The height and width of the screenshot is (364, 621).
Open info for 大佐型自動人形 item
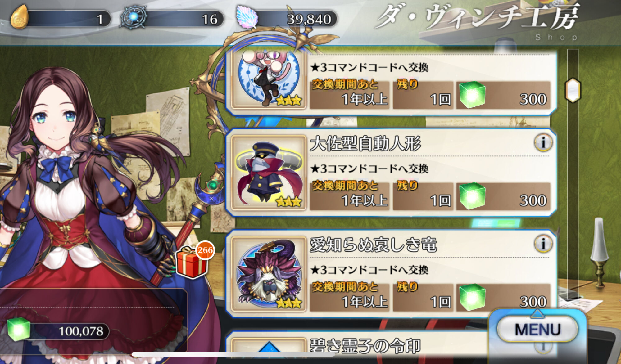543,143
